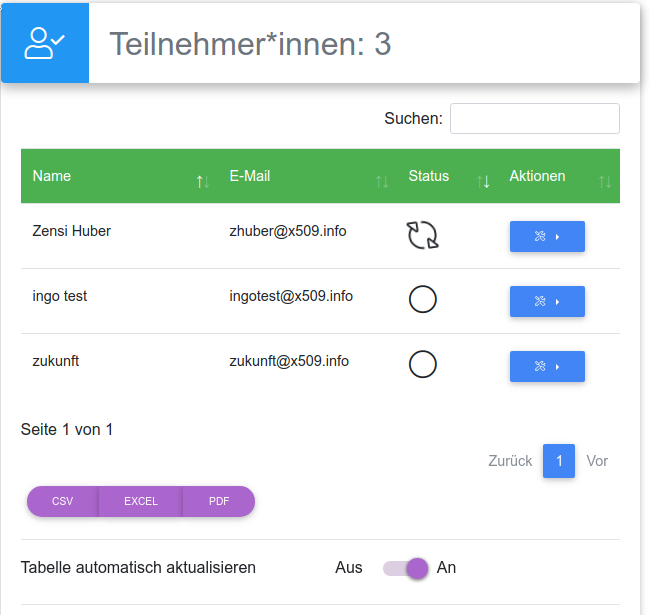650x615 pixels.
Task: Toggle automatic table refresh switch
Action: pyautogui.click(x=406, y=568)
